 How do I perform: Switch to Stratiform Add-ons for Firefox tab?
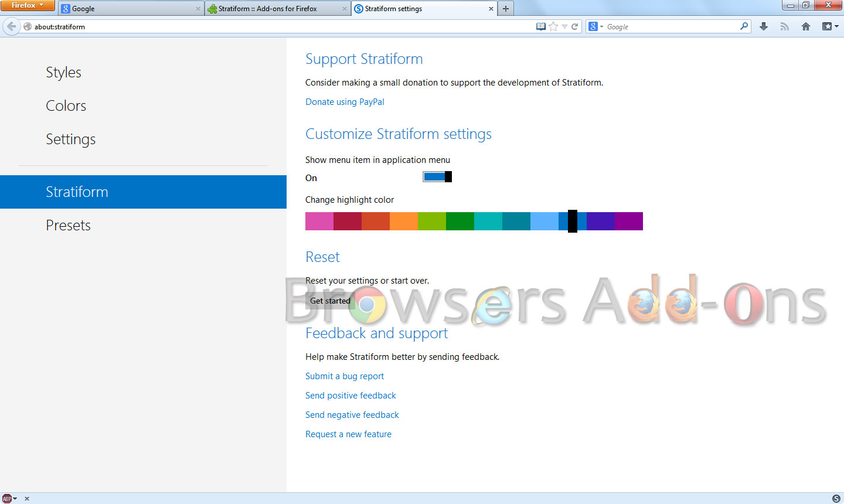point(277,9)
